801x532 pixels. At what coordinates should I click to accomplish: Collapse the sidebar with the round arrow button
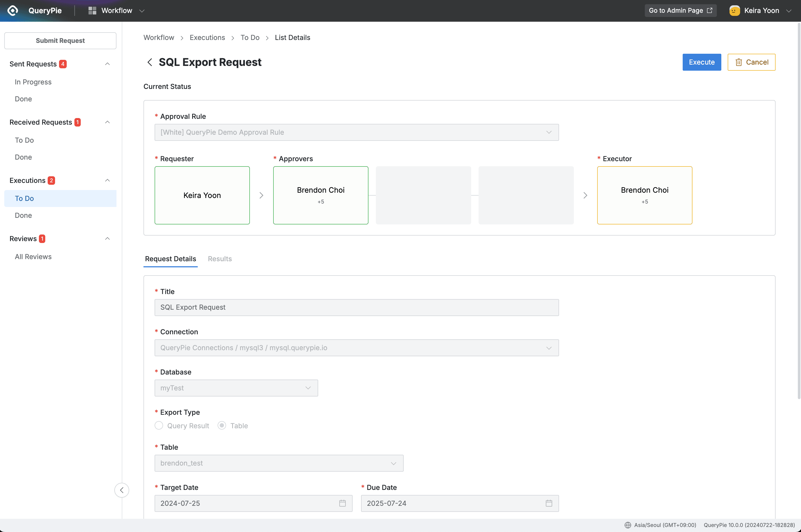tap(121, 490)
